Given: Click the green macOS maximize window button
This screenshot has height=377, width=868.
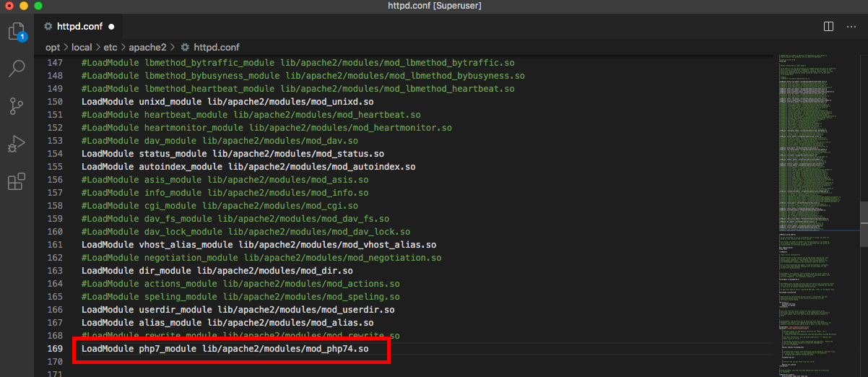Looking at the screenshot, I should pos(38,6).
